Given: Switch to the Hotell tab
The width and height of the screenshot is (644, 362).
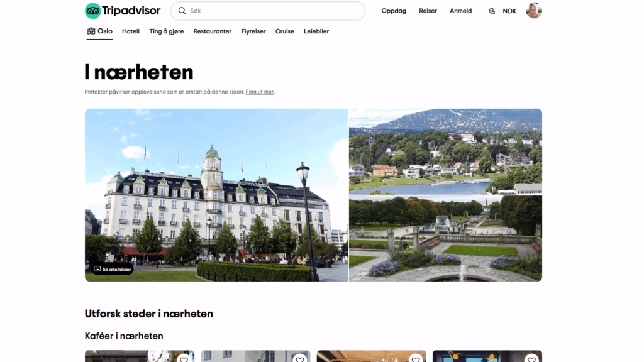Looking at the screenshot, I should [131, 31].
